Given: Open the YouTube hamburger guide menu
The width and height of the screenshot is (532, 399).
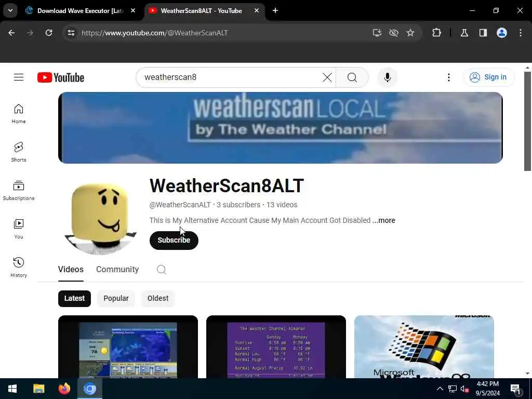Looking at the screenshot, I should click(x=19, y=77).
